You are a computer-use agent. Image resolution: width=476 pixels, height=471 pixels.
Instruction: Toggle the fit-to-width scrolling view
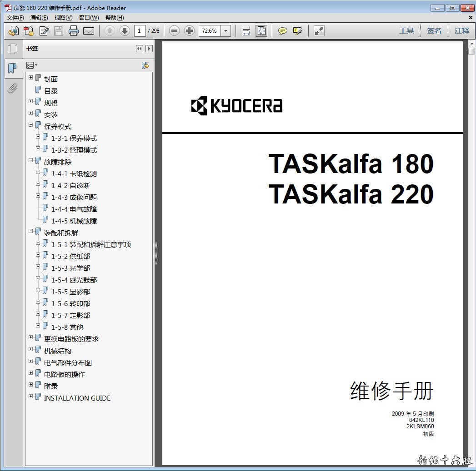coord(246,31)
